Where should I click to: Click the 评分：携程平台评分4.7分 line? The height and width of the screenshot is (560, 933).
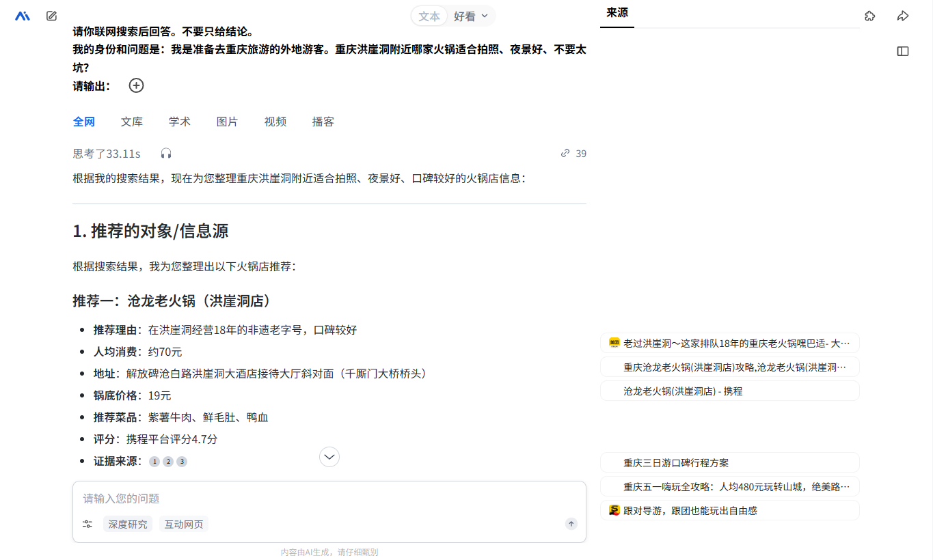(x=156, y=439)
